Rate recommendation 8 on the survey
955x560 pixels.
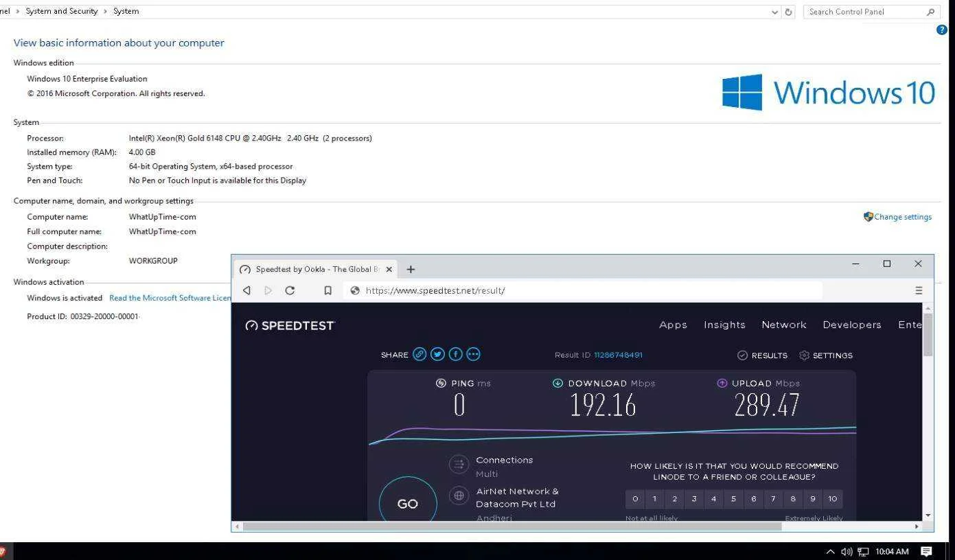coord(793,499)
